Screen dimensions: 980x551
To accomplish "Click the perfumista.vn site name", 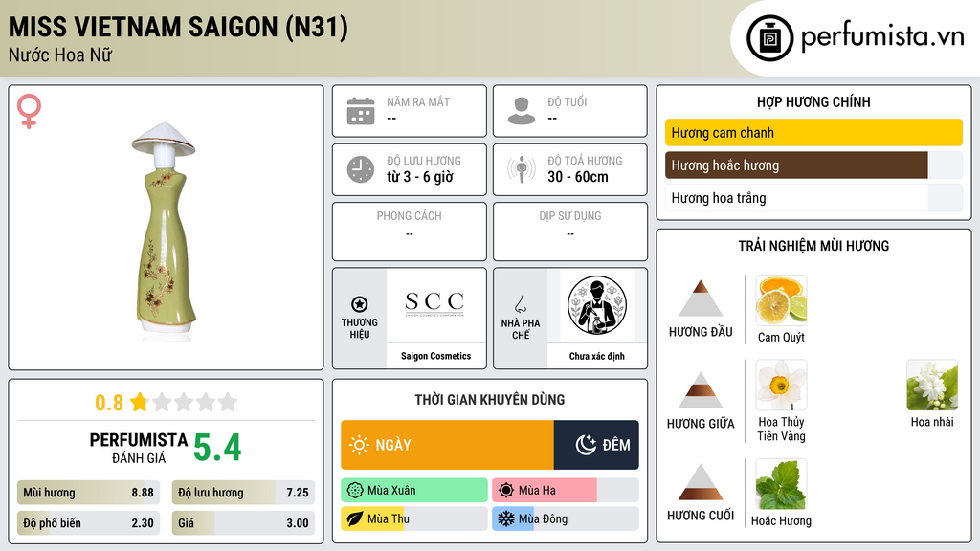I will [x=882, y=37].
